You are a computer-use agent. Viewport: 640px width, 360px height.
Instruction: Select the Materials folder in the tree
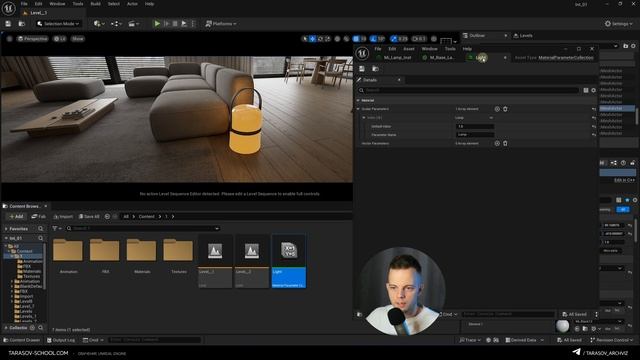29,271
